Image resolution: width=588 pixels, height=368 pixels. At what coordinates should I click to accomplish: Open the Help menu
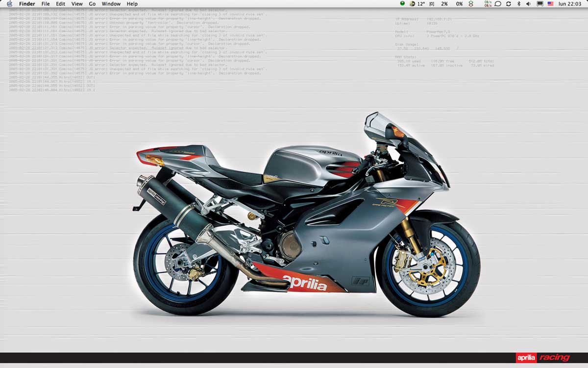[x=132, y=3]
